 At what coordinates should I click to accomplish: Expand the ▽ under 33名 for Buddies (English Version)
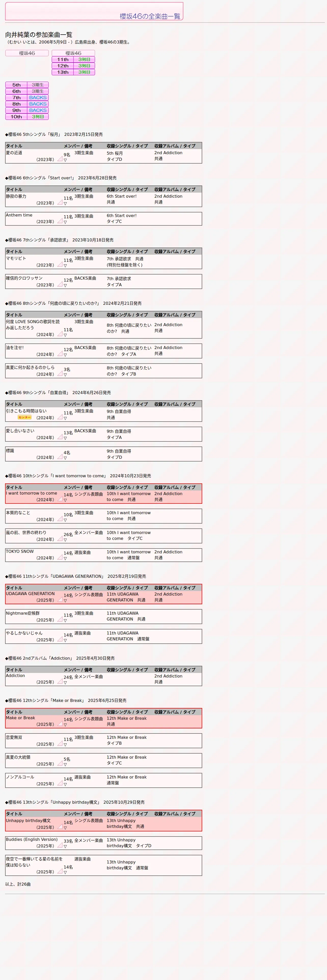65,846
